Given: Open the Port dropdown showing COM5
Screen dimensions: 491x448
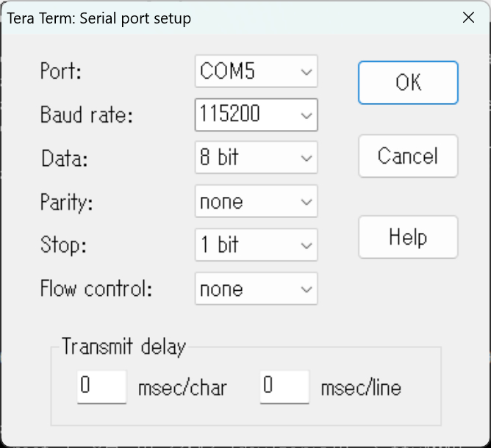Looking at the screenshot, I should pyautogui.click(x=256, y=71).
